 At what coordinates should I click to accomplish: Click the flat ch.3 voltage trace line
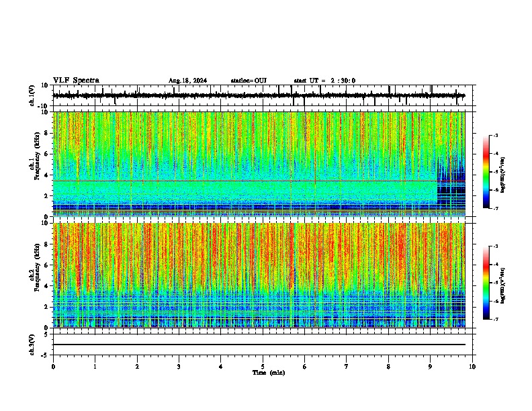click(x=259, y=345)
